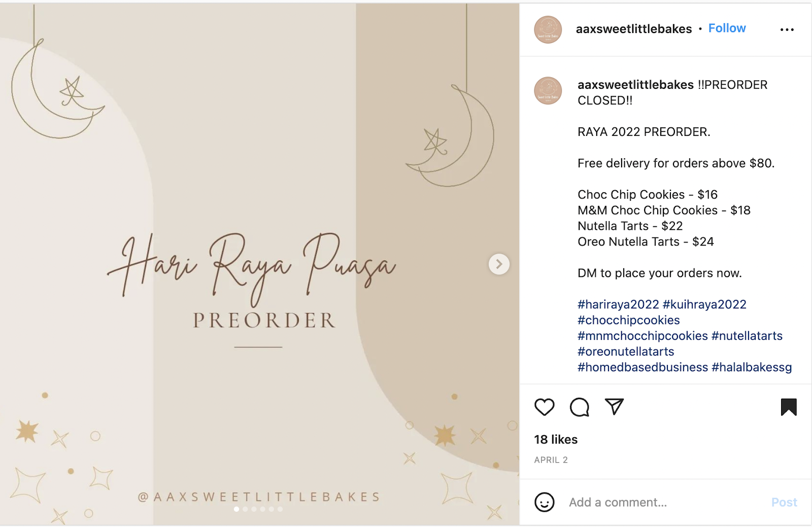Toggle the saved bookmark icon
Screen dimensions: 812x527
789,407
